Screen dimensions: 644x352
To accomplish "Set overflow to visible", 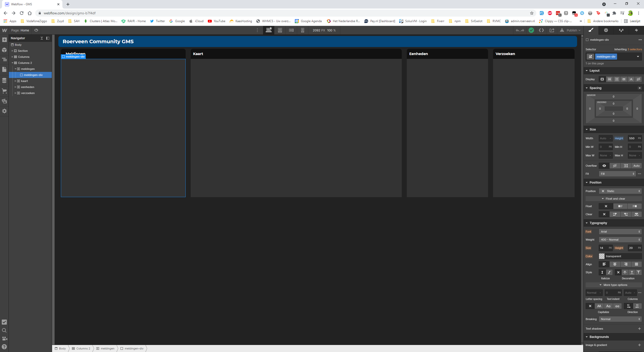I will 604,166.
